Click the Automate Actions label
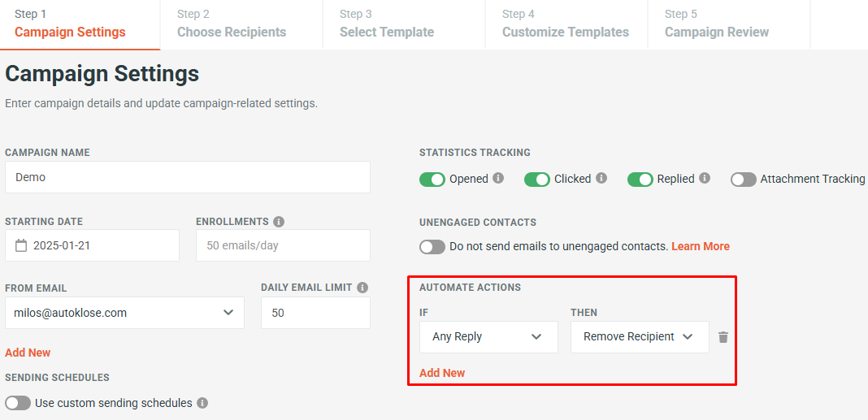Viewport: 868px width, 420px height. pos(470,288)
